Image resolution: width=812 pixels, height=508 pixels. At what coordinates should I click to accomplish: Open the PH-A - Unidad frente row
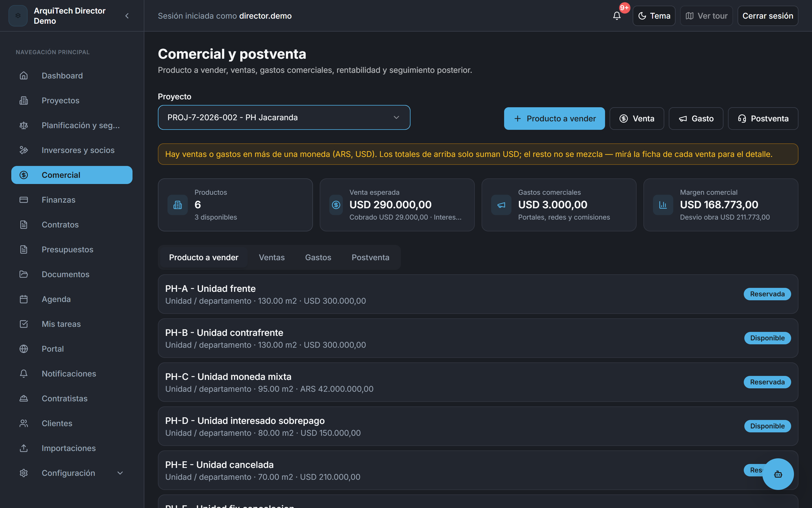(478, 294)
